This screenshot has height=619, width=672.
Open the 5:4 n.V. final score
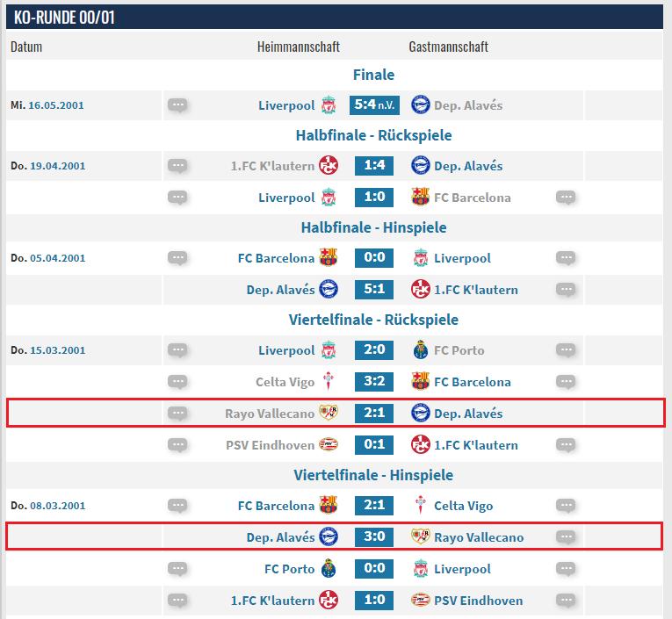coord(374,105)
